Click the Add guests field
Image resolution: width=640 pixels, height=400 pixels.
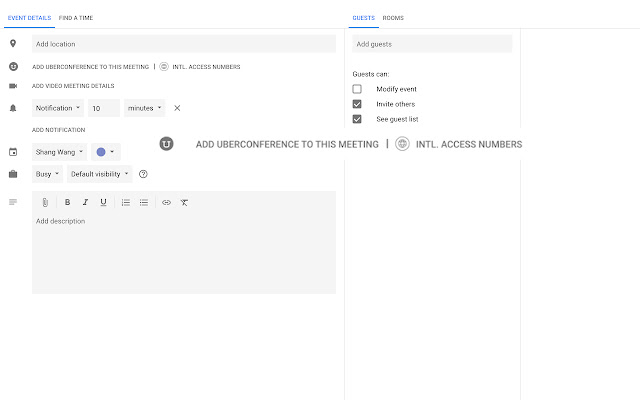click(432, 44)
